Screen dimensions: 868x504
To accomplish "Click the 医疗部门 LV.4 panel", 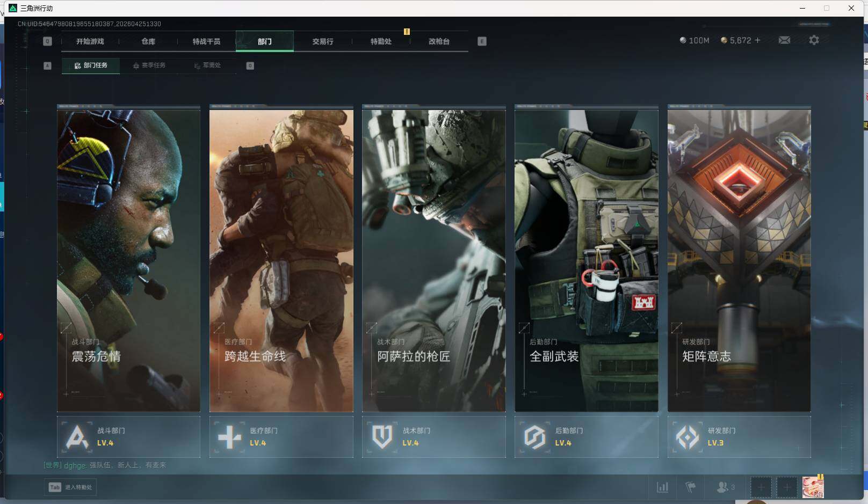I will [281, 437].
